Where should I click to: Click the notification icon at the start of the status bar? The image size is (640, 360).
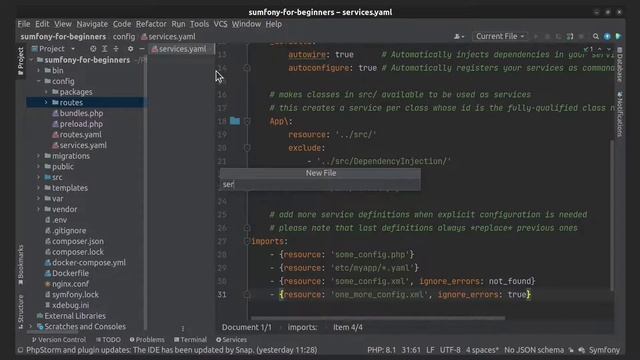(20, 350)
